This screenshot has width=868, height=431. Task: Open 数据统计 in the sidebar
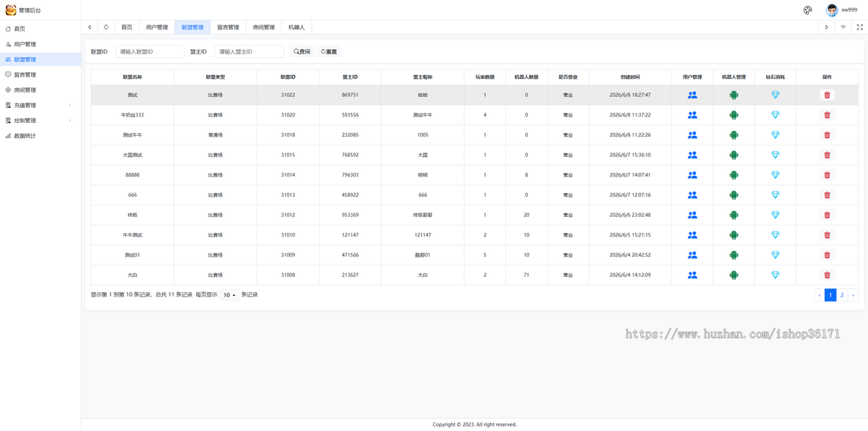pos(41,136)
